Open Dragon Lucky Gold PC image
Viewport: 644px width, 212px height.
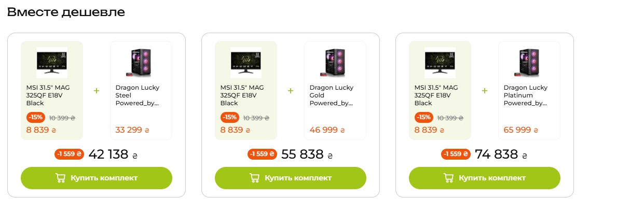click(x=335, y=63)
